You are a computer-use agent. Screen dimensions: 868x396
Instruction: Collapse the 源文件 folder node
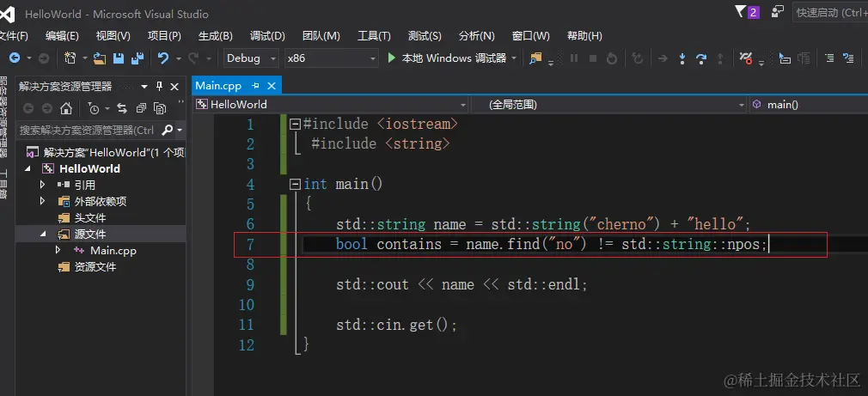[x=43, y=234]
